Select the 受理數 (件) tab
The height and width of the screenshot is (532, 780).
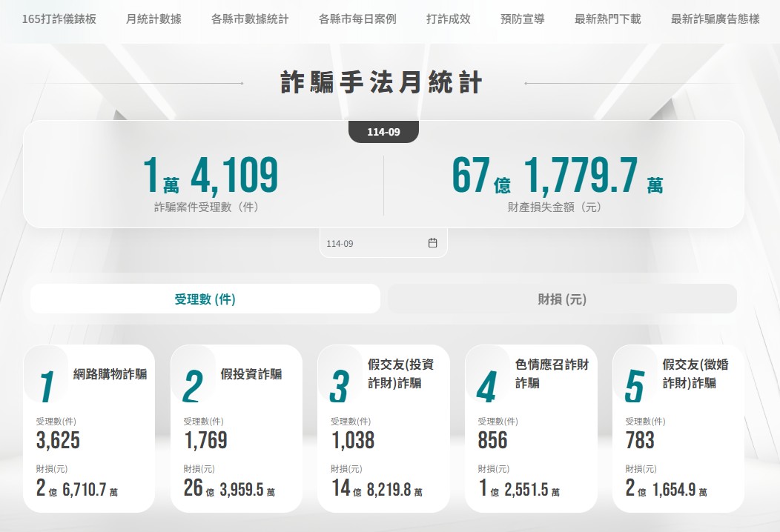[x=205, y=299]
